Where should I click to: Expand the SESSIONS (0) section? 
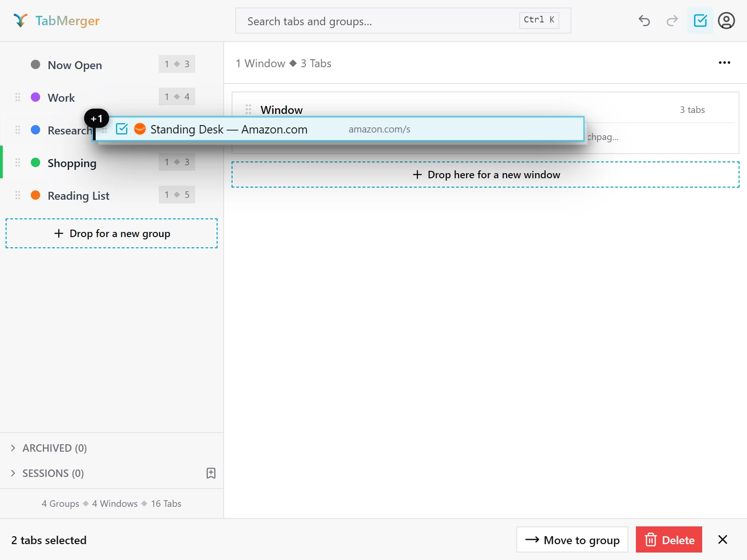point(47,473)
